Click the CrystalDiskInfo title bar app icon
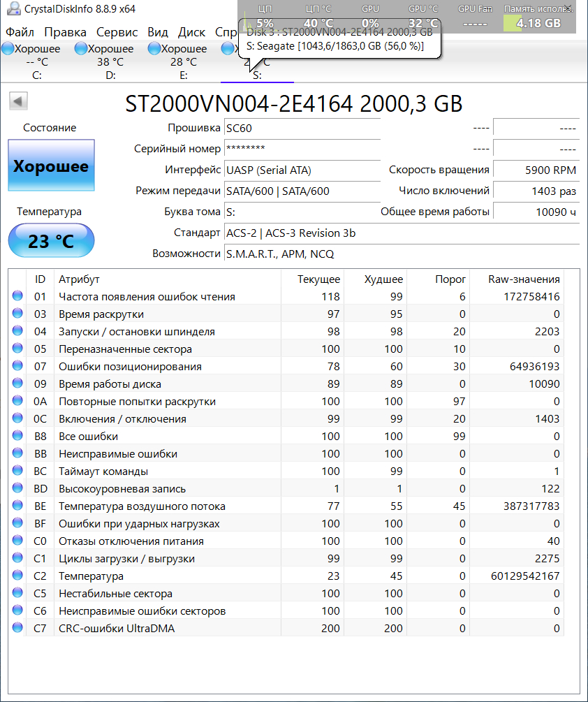Screen dimensions: 588x702 coord(13,10)
